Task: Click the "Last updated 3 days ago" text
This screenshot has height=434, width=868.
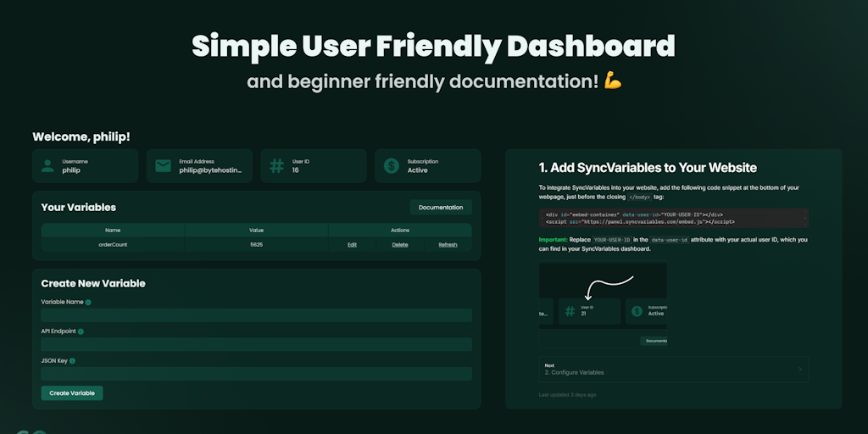Action: (x=567, y=395)
